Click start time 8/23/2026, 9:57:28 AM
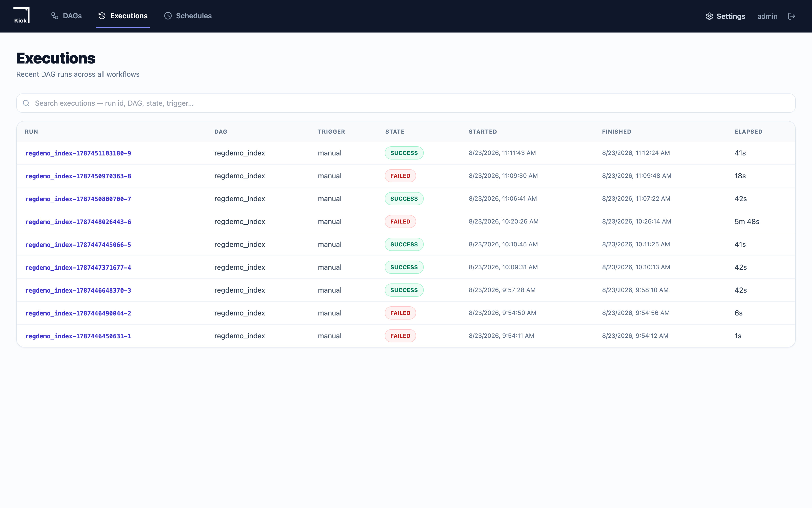812x508 pixels. coord(502,290)
